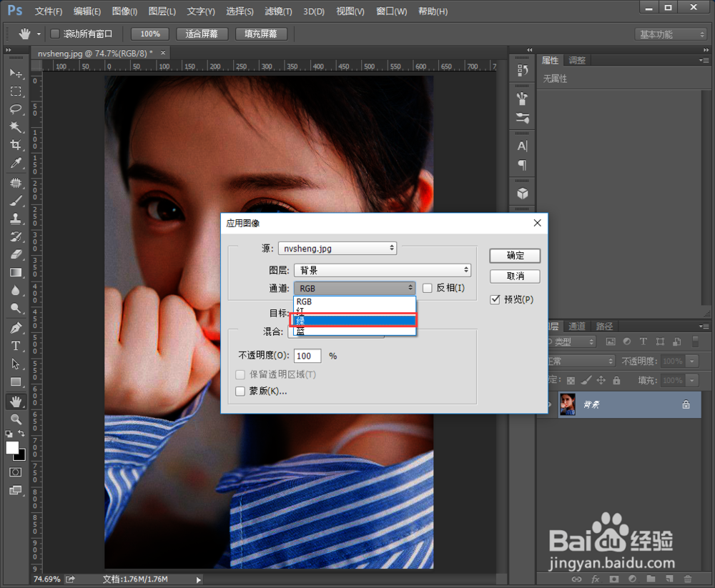Open the History panel icon
Image resolution: width=715 pixels, height=588 pixels.
[x=523, y=71]
